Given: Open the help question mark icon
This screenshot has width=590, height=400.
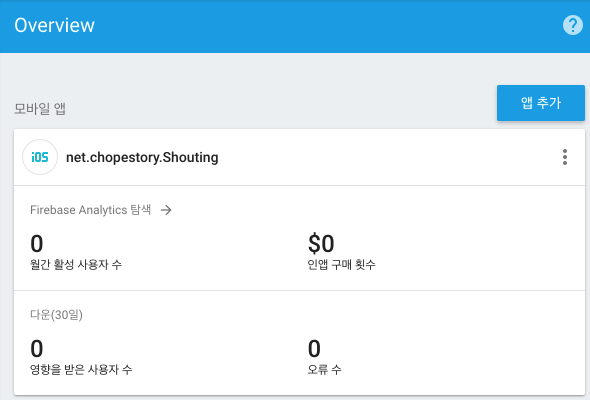Looking at the screenshot, I should pos(572,25).
